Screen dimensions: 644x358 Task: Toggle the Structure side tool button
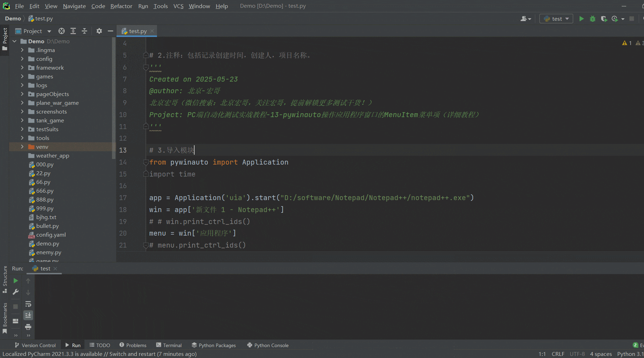click(5, 280)
